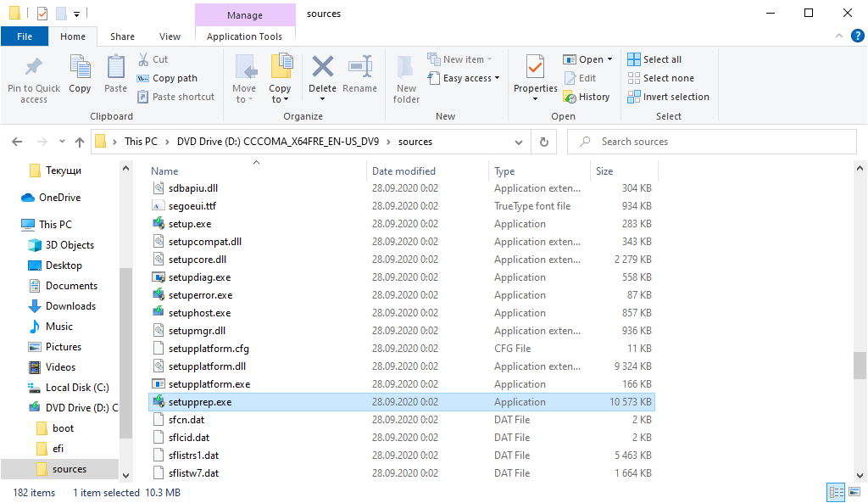The image size is (868, 503).
Task: Collapse the ribbon with the chevron
Action: pos(839,36)
